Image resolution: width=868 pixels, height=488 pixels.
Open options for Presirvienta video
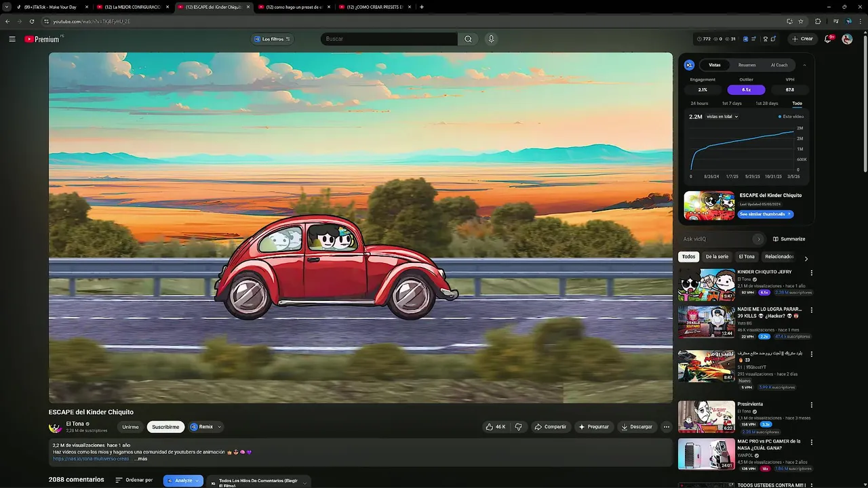click(811, 405)
